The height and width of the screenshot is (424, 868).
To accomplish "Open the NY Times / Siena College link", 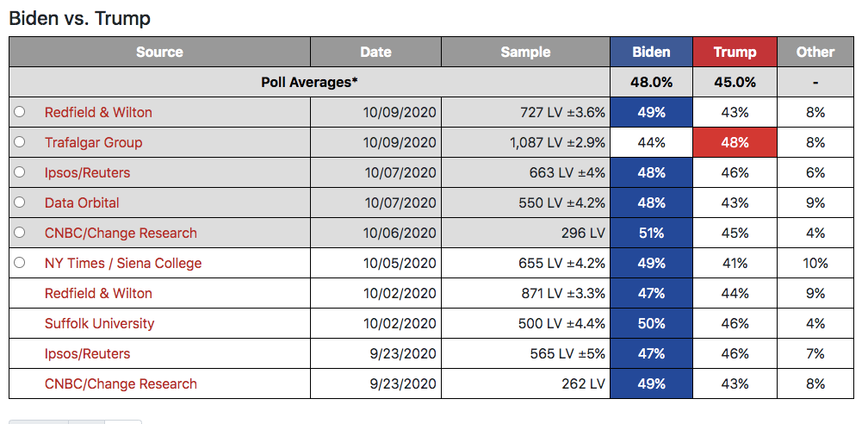I will 123,263.
